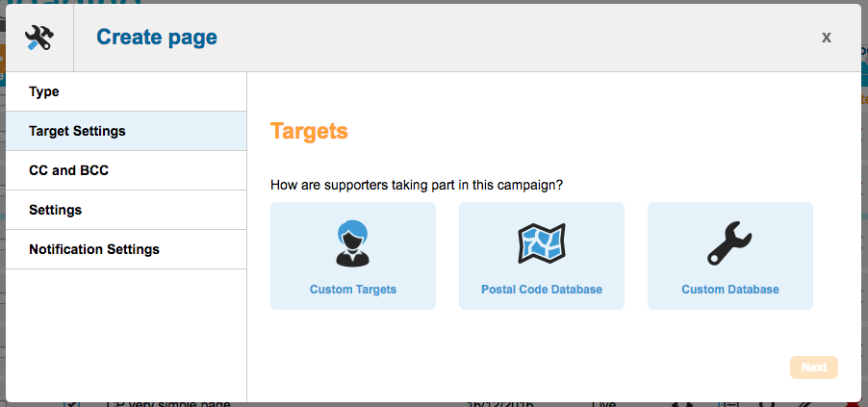Click the Live status in background row
868x407 pixels.
[603, 404]
